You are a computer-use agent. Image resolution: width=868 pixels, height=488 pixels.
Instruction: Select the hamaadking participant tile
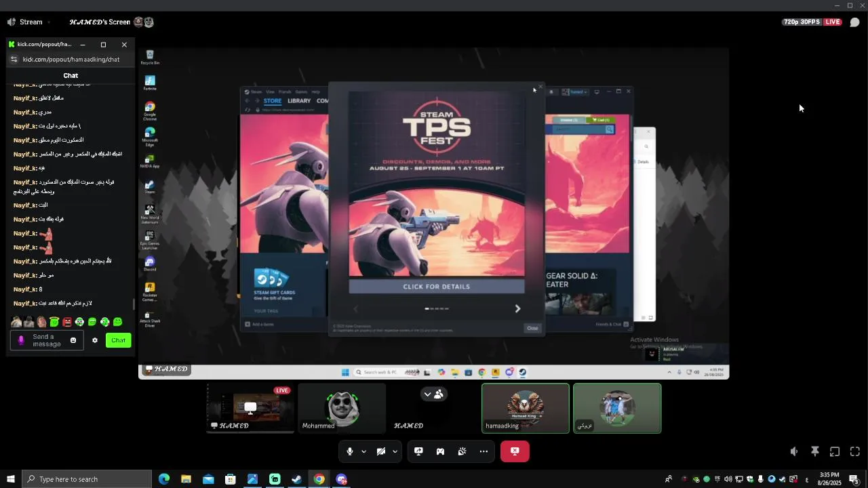pos(526,408)
